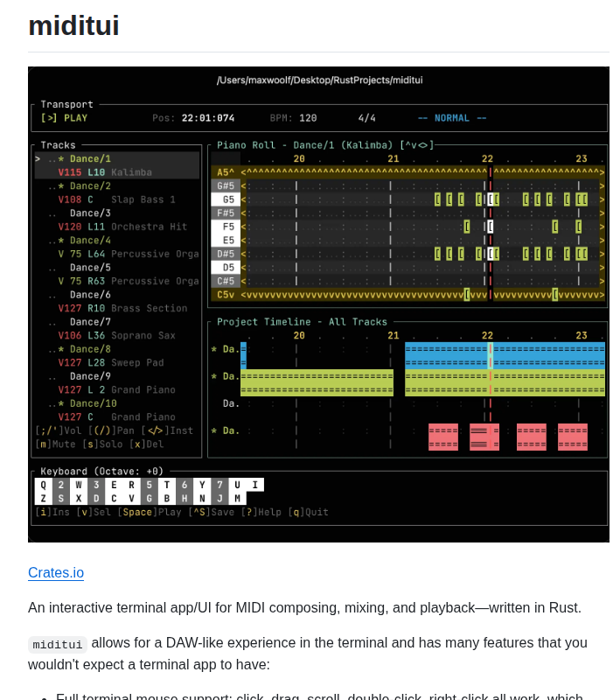Click measure 20 in the Piano Roll ruler
This screenshot has width=613, height=700.
pyautogui.click(x=299, y=159)
